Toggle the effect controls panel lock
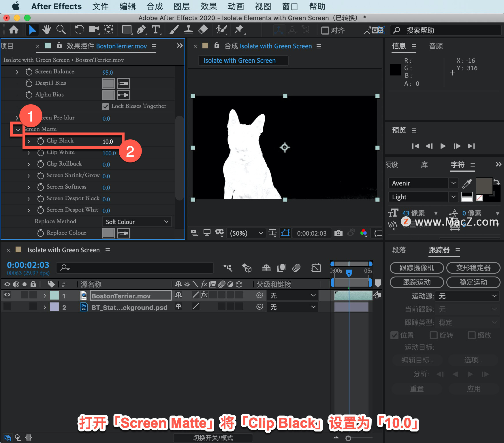This screenshot has width=504, height=443. coord(59,45)
